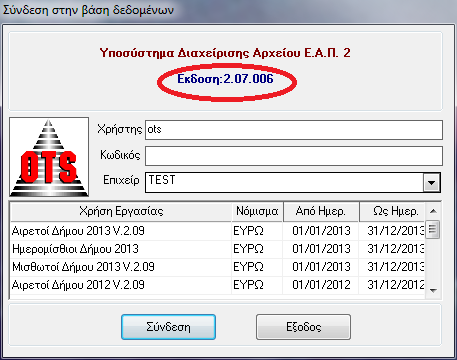Sort by Χρήση Εργασίας column header
457x360 pixels.
click(121, 211)
